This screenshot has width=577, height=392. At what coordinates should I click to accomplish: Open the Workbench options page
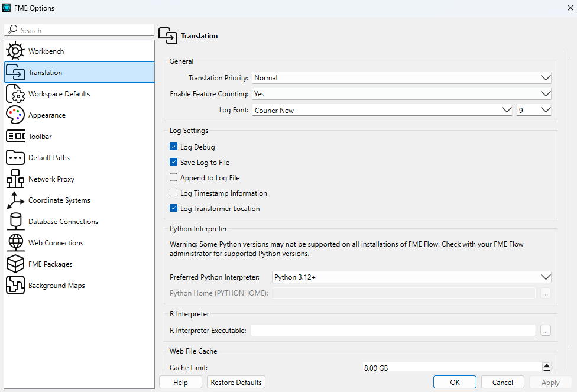click(x=79, y=51)
